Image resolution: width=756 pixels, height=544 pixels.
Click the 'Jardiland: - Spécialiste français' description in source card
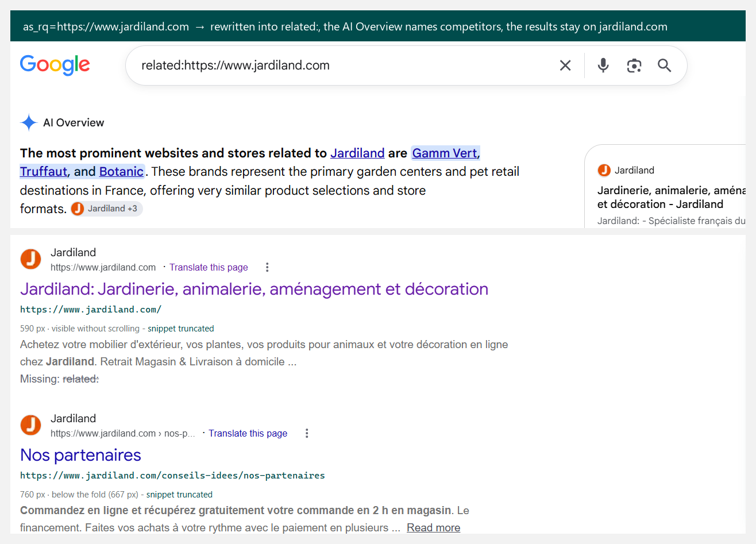671,221
